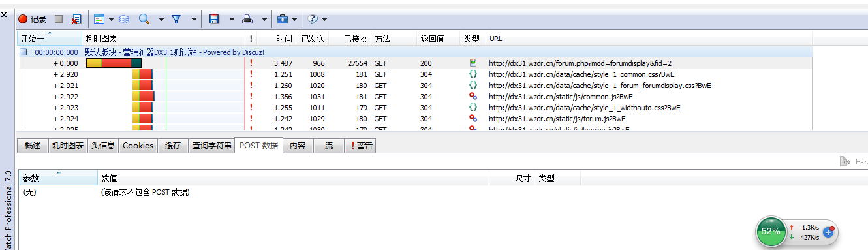
Task: Select the static/js/forum.js request URL
Action: pos(557,119)
